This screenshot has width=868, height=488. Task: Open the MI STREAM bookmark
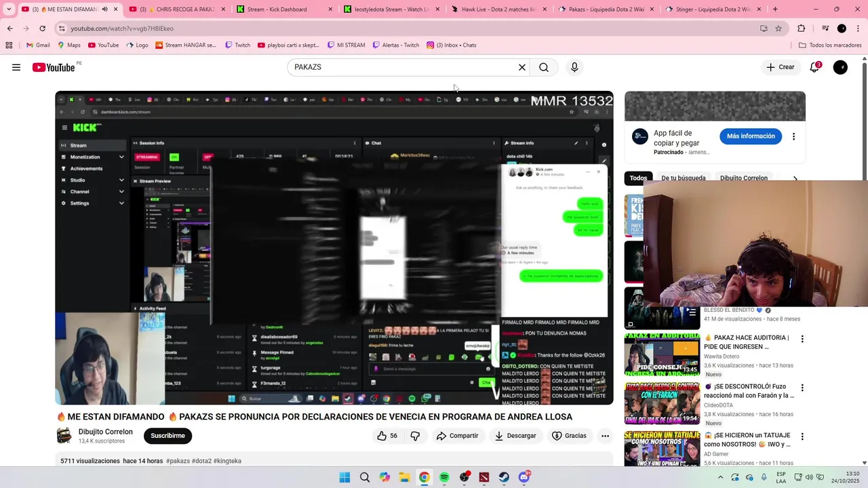(x=346, y=45)
